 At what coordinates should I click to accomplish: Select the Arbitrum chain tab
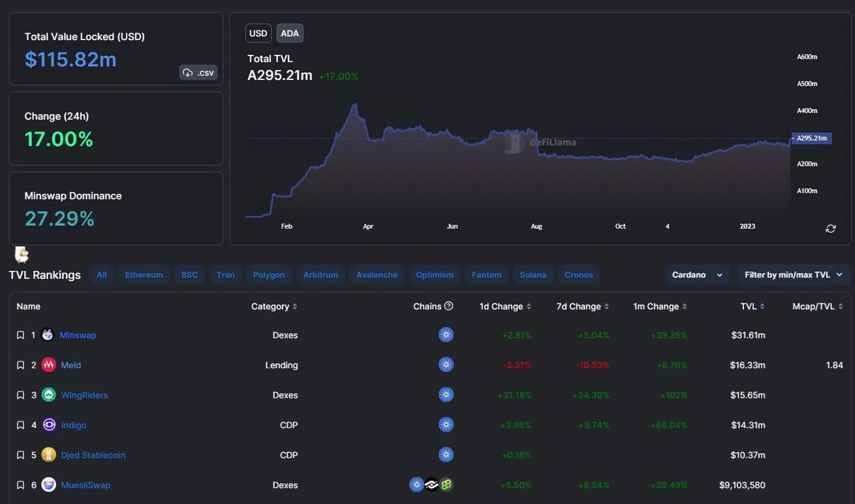point(321,275)
